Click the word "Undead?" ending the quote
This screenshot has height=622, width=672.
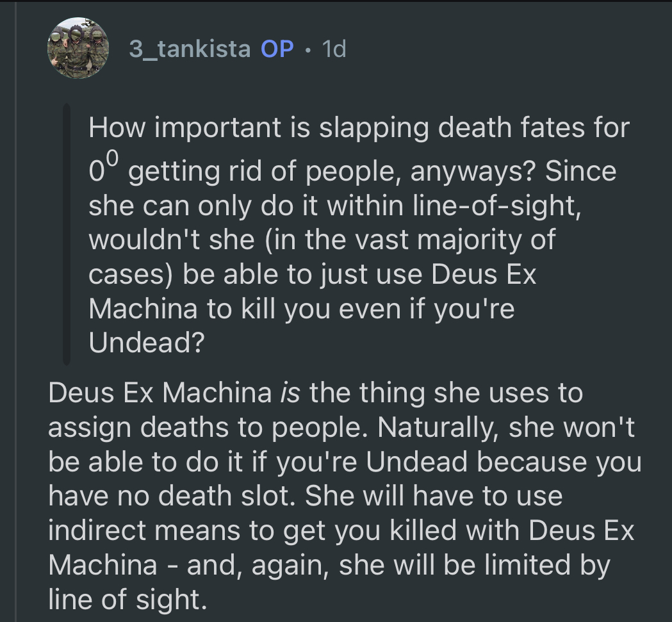pos(146,343)
